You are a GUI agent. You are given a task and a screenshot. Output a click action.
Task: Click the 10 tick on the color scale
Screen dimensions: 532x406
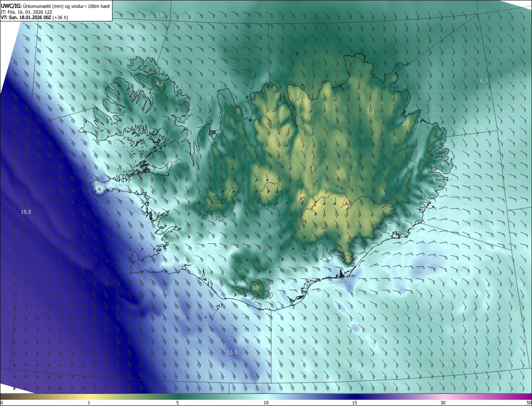(266, 403)
